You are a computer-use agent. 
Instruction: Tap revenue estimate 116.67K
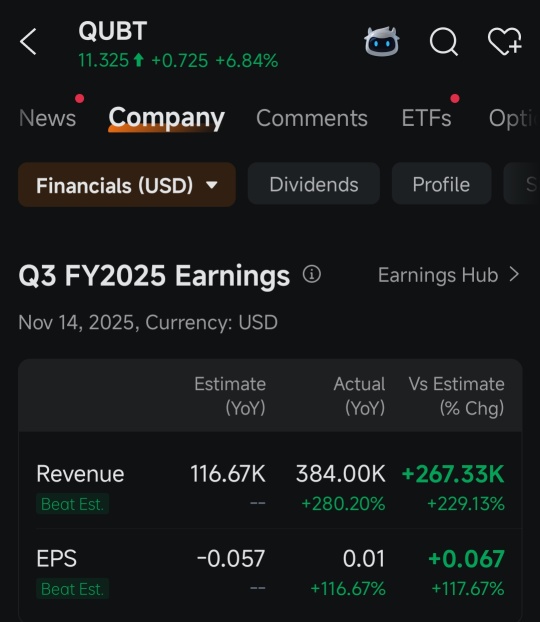pyautogui.click(x=228, y=474)
